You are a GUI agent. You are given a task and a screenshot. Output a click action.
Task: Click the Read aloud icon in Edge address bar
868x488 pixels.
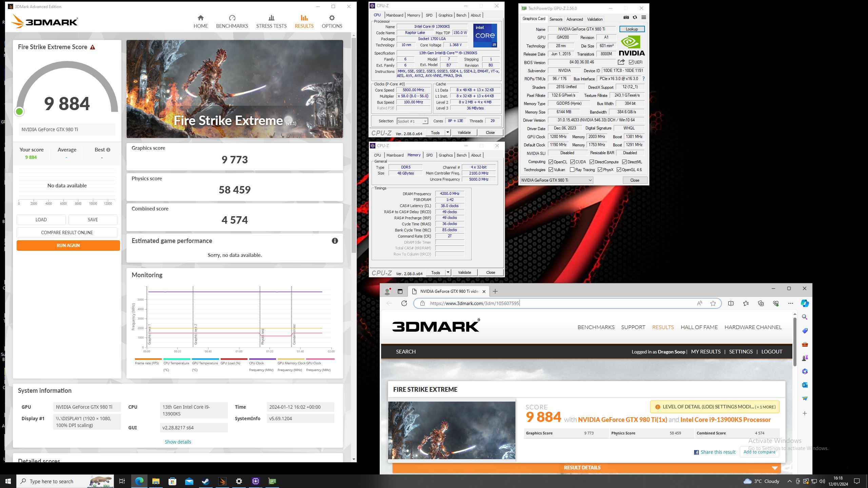(699, 303)
